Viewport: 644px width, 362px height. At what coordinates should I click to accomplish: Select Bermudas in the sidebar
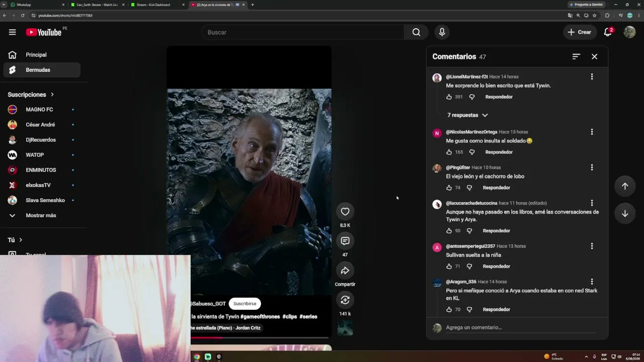click(41, 70)
